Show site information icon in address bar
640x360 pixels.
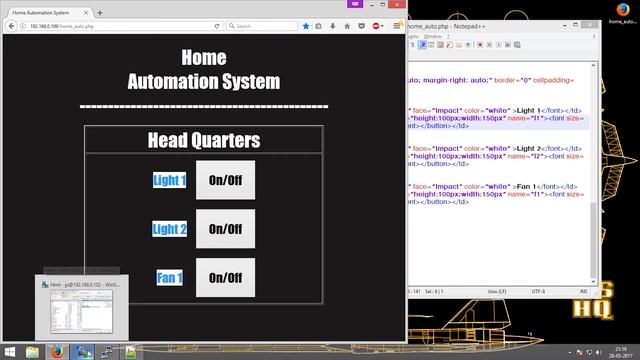click(23, 26)
